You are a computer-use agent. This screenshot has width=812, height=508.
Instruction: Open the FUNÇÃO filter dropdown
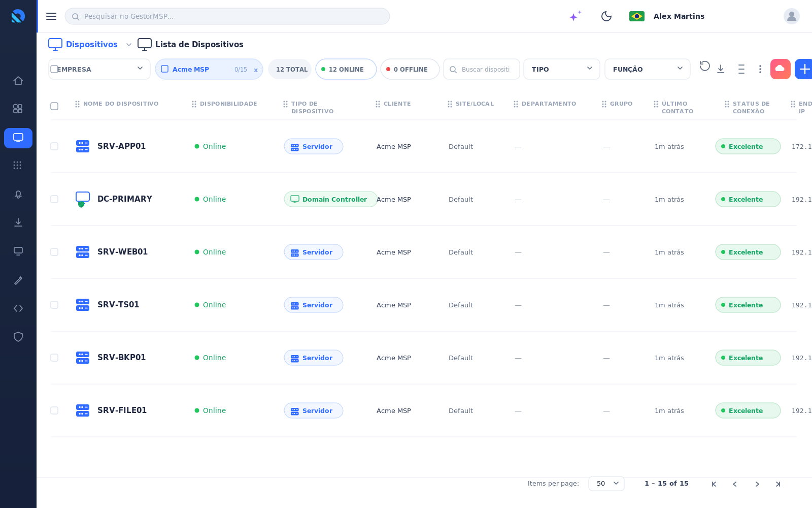648,69
